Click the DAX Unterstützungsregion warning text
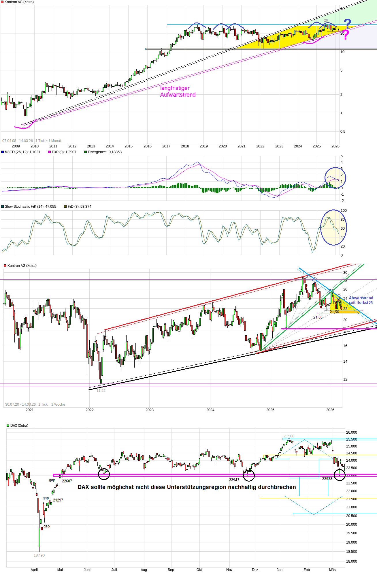Screen dimensions: 377x588 tap(186, 487)
